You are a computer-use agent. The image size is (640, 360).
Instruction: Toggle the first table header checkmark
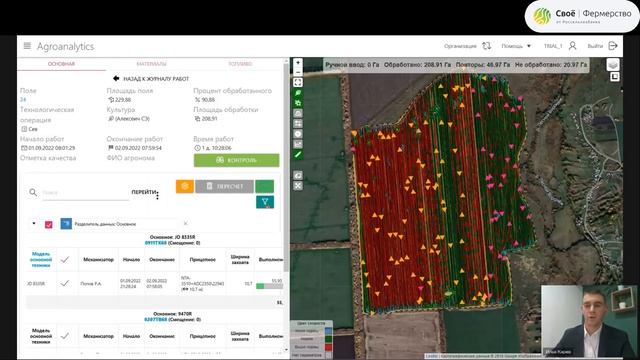click(64, 259)
